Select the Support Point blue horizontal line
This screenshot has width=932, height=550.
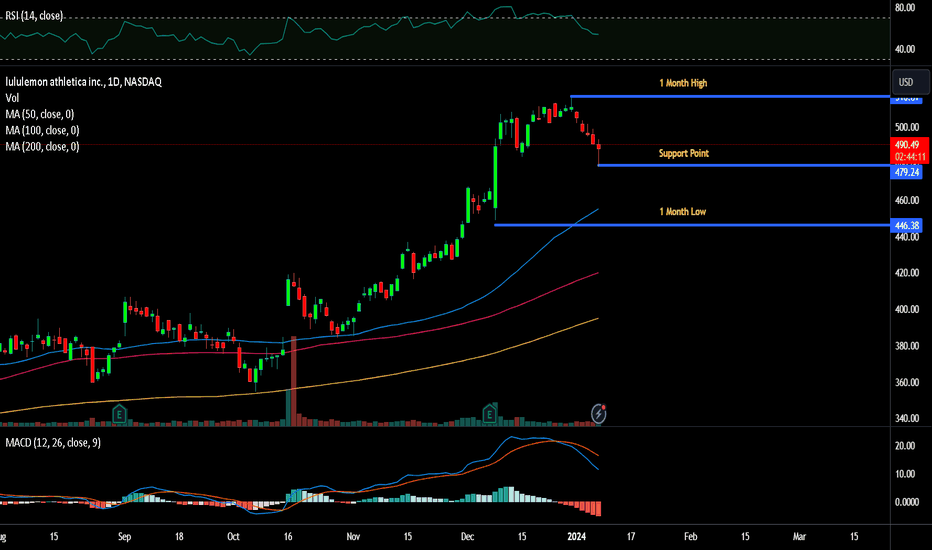pyautogui.click(x=744, y=165)
